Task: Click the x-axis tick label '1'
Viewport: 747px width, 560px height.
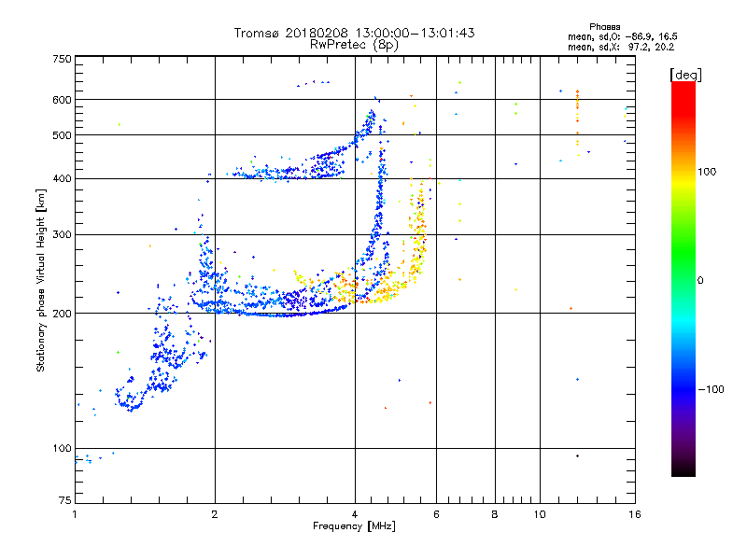Action: 75,514
